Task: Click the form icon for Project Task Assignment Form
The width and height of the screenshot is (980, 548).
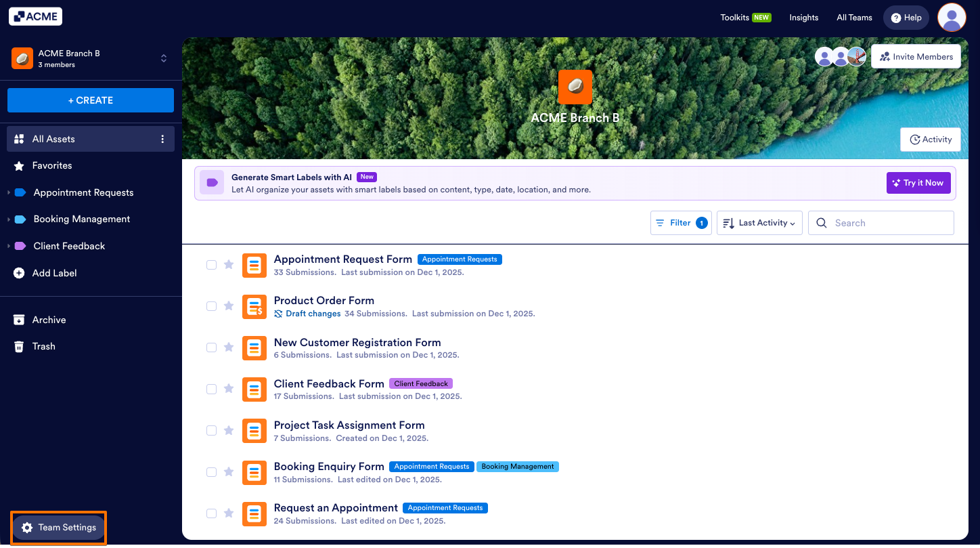Action: coord(254,431)
